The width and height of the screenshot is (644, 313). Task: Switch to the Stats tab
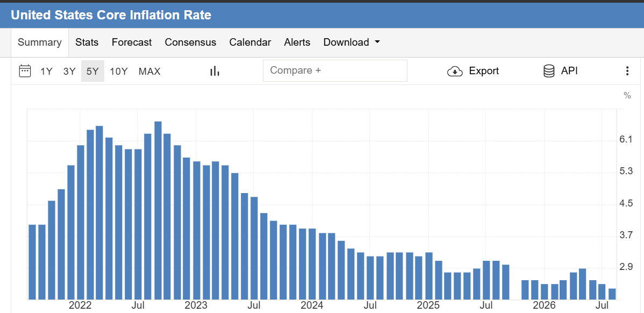pyautogui.click(x=87, y=42)
